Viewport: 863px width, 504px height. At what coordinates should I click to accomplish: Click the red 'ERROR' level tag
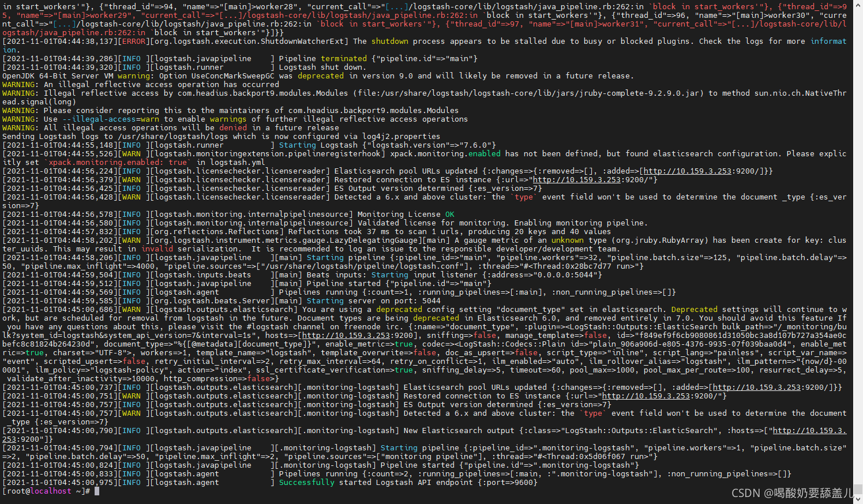(134, 42)
